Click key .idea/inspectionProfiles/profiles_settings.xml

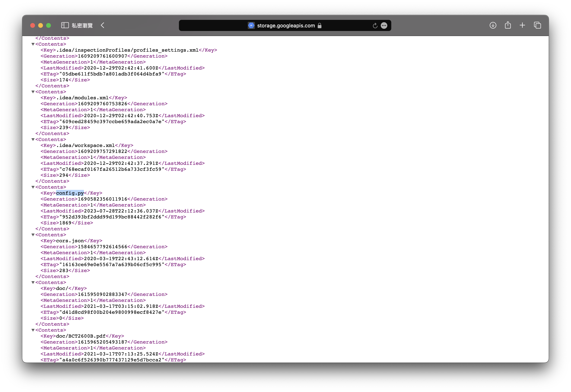[127, 50]
